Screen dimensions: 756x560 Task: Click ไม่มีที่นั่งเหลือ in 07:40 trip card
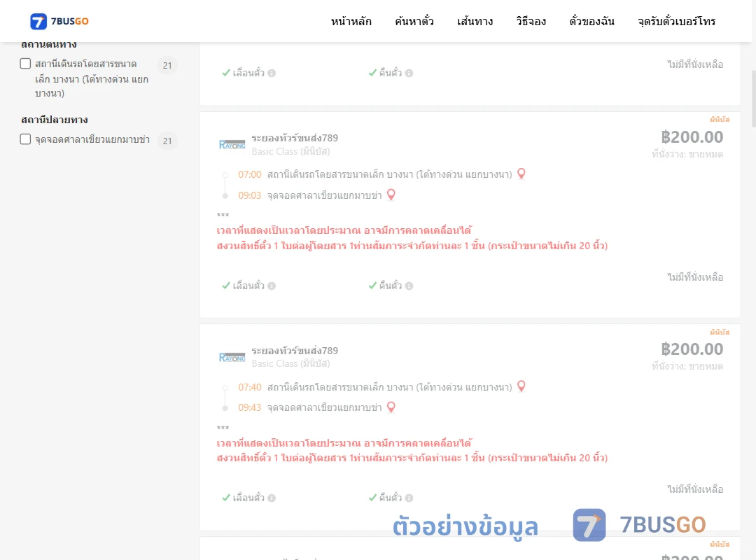pos(695,489)
